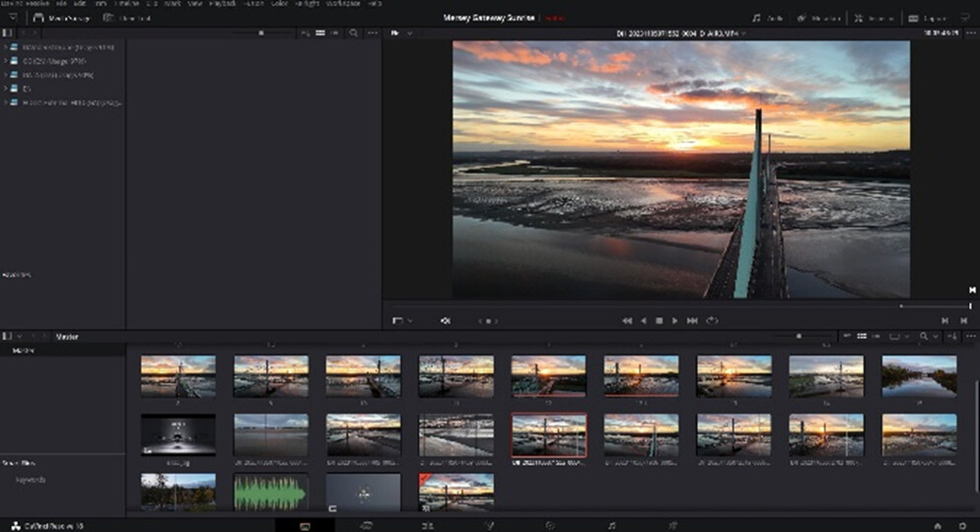
Task: Toggle the Audio panel button
Action: pyautogui.click(x=769, y=18)
